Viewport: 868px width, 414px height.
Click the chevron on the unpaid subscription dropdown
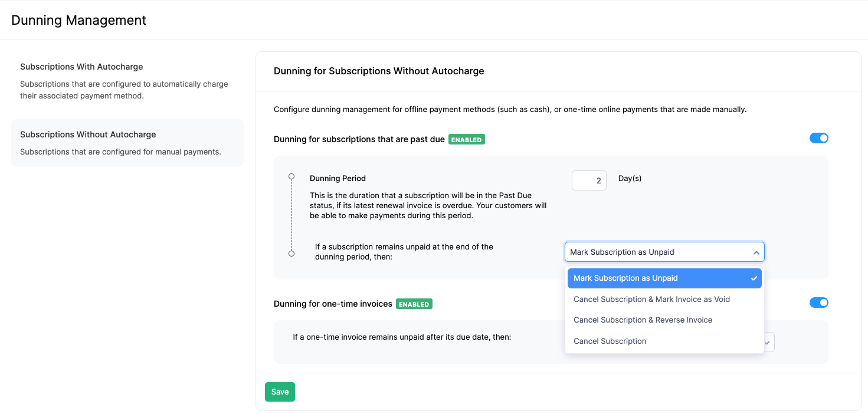coord(756,252)
